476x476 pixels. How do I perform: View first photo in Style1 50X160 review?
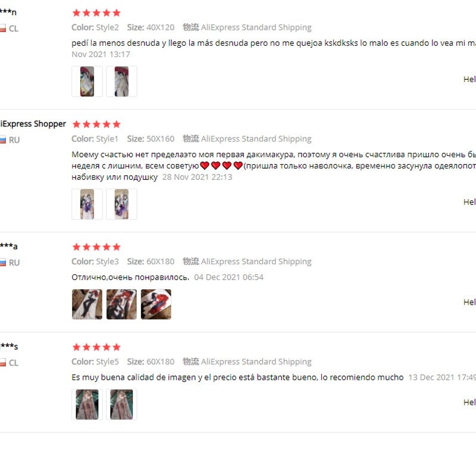pyautogui.click(x=87, y=204)
